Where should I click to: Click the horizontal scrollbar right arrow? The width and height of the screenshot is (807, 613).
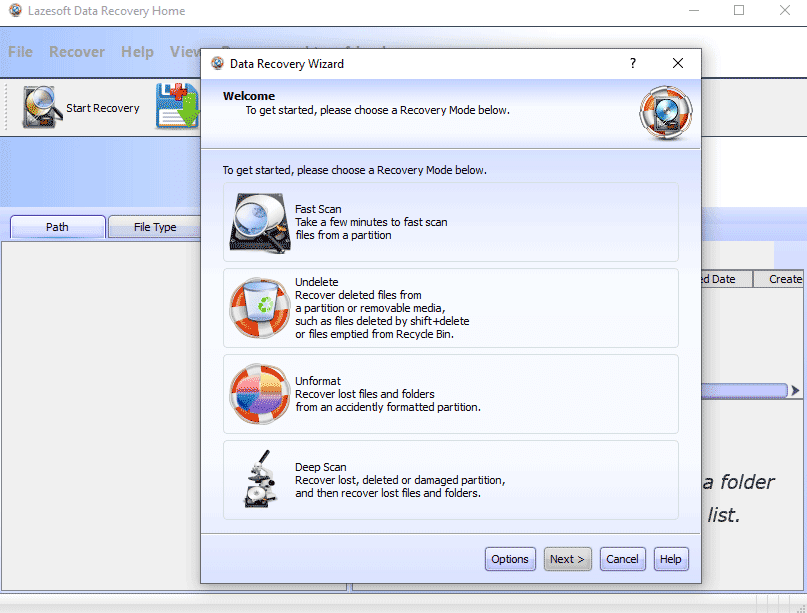(795, 391)
